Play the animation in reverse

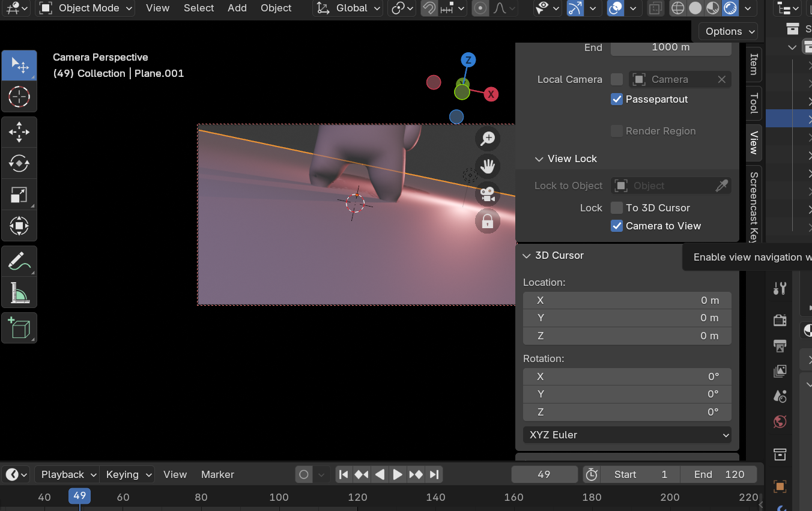(380, 474)
